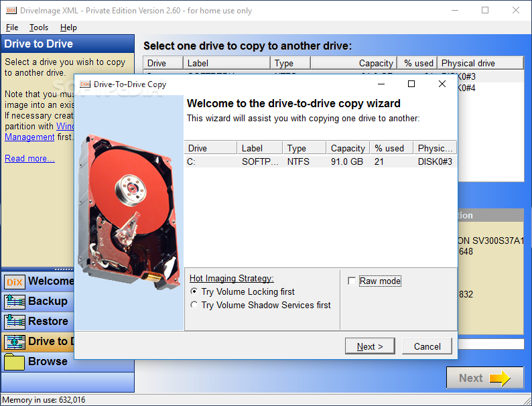Click Type column header in main window
The height and width of the screenshot is (406, 532).
[290, 63]
